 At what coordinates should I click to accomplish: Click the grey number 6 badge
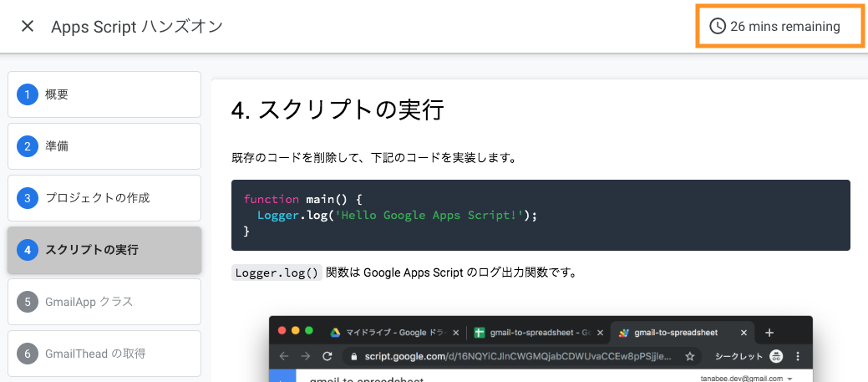(x=27, y=354)
